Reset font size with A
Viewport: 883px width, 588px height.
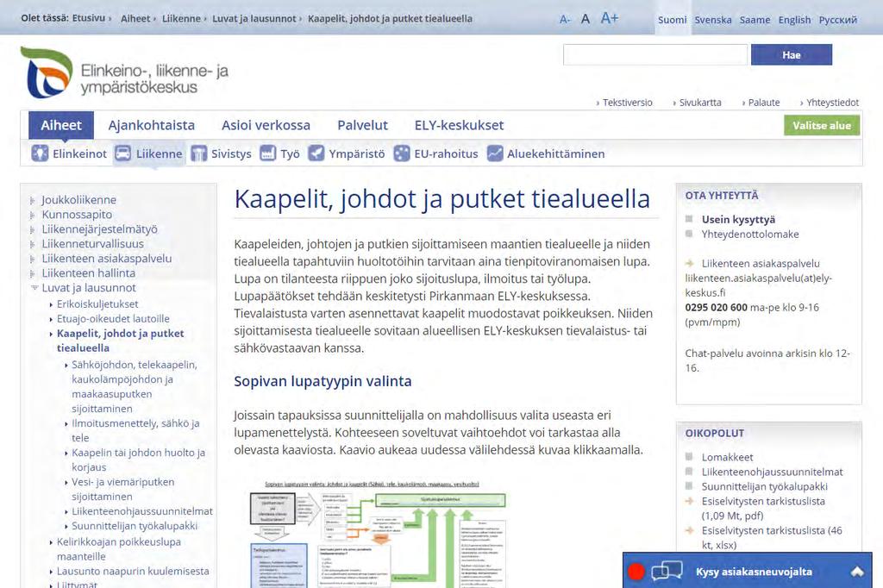click(x=586, y=19)
